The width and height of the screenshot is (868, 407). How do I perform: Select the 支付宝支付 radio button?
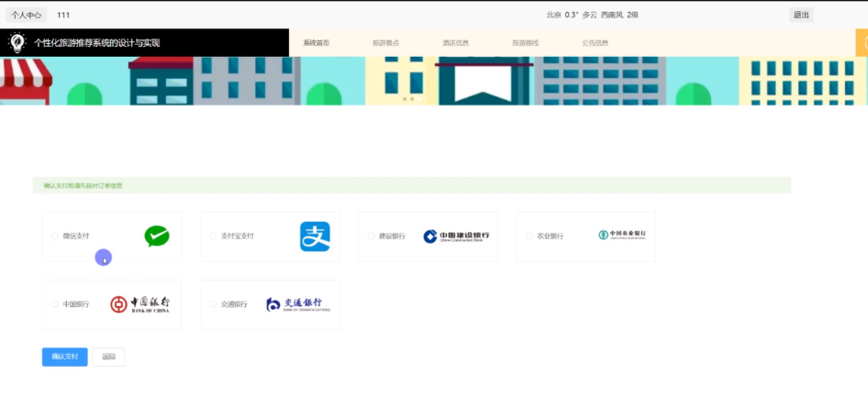click(213, 236)
